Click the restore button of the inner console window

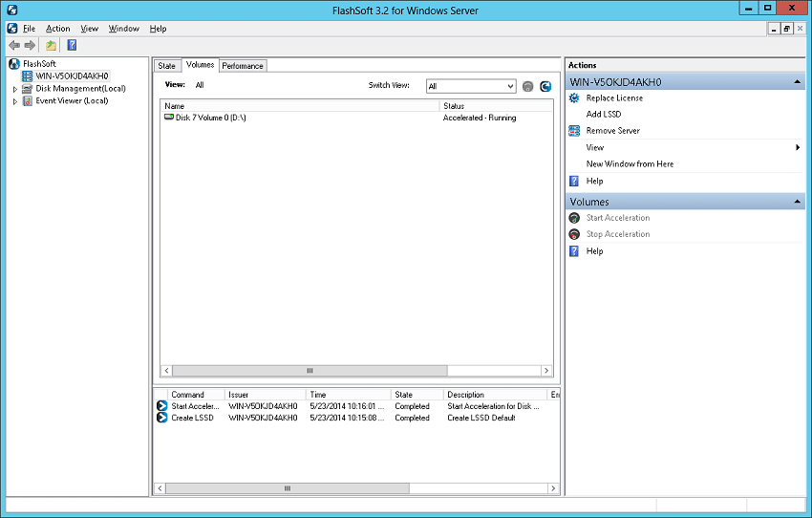click(786, 29)
